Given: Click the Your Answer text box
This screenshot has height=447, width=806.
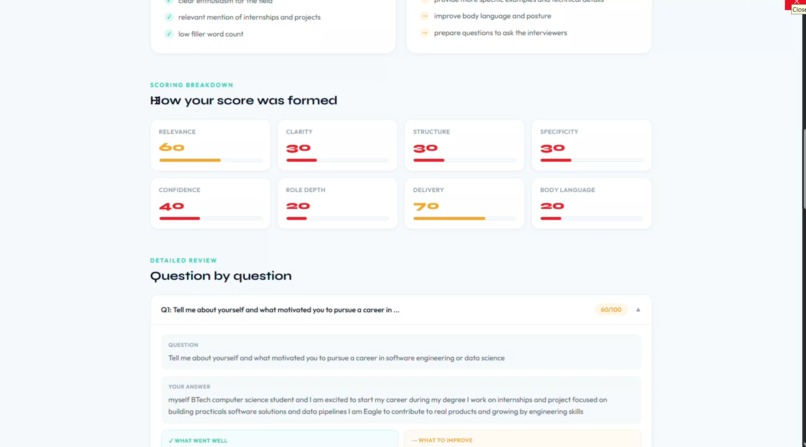Looking at the screenshot, I should pyautogui.click(x=401, y=400).
